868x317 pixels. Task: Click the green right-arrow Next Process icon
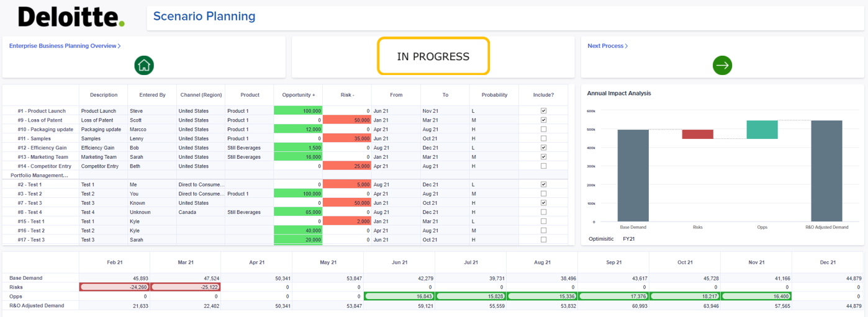[722, 65]
